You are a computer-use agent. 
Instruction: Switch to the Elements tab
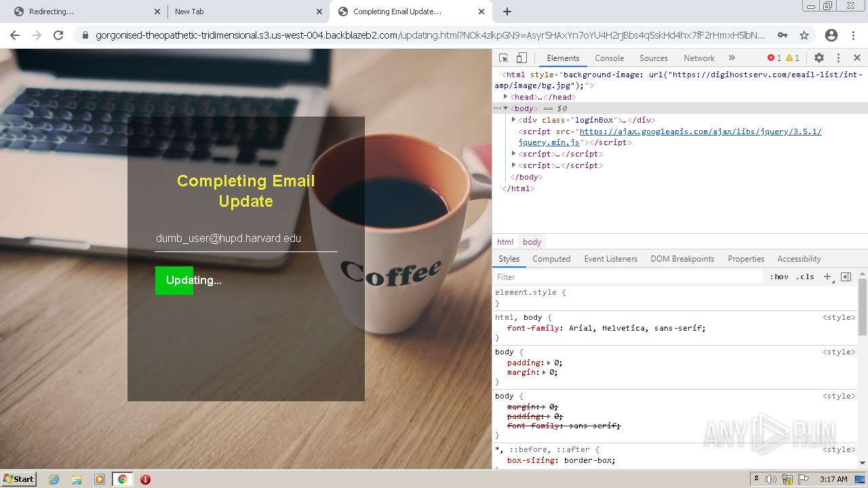point(563,58)
